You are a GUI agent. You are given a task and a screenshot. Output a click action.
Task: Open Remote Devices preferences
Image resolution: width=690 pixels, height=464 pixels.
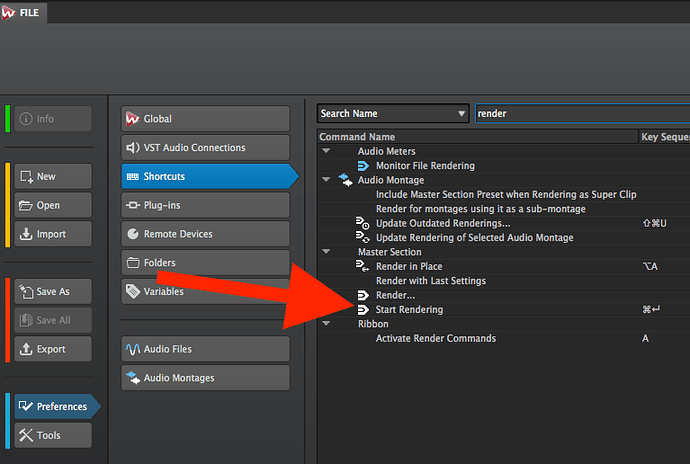point(205,234)
